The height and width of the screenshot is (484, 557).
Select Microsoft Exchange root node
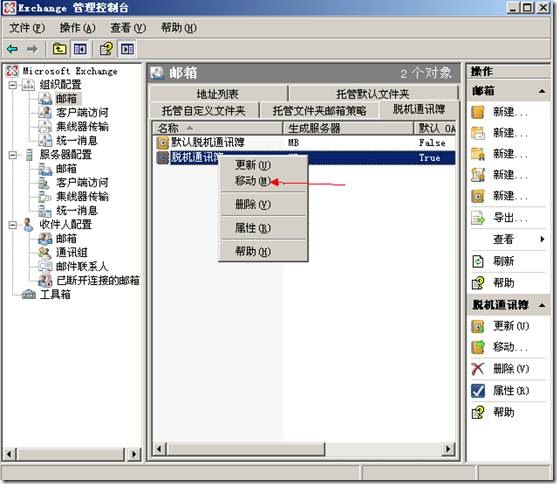[70, 71]
